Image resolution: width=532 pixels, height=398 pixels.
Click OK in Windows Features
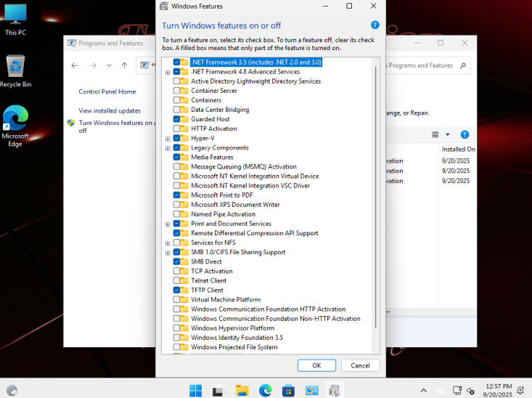[x=316, y=365]
